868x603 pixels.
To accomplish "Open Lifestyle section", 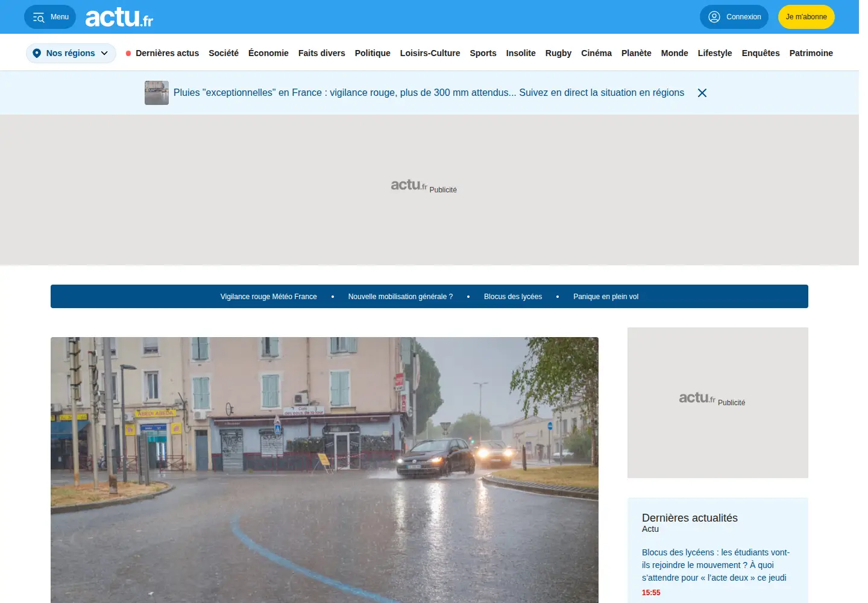I will click(715, 53).
